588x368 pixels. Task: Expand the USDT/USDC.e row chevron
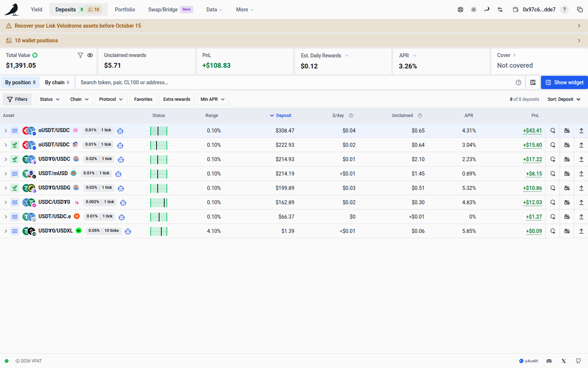point(6,217)
